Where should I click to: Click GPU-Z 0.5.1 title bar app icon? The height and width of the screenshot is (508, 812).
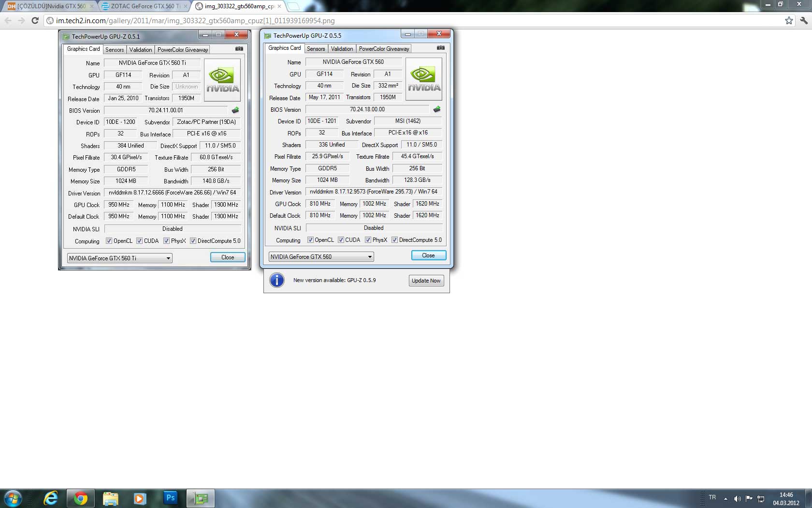66,37
